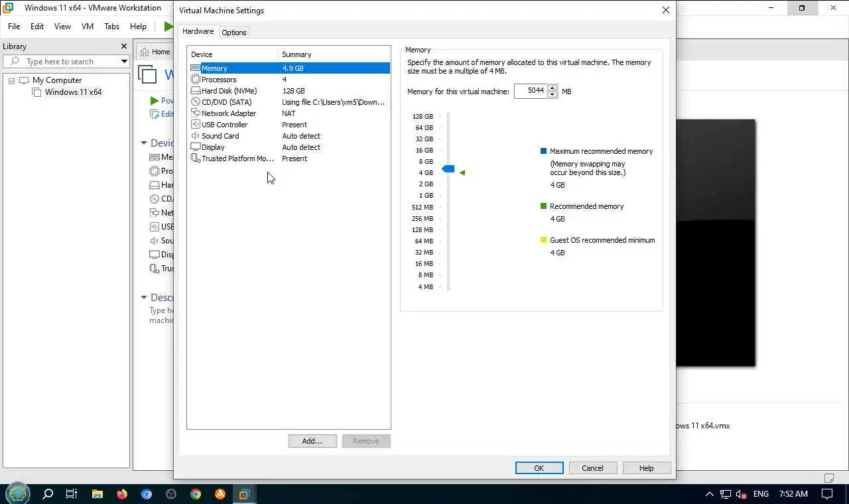Click VMware Workstation taskbar icon
This screenshot has width=849, height=504.
pyautogui.click(x=245, y=494)
